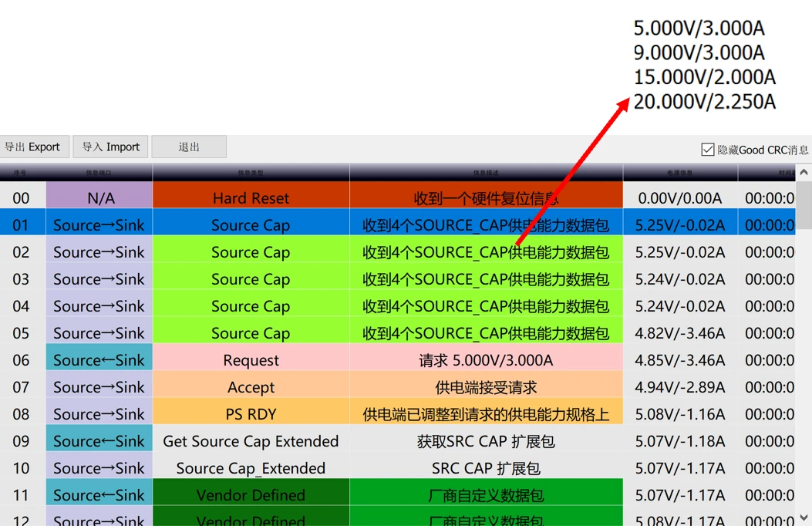Select the Source Cap_Extended row 10
812x526 pixels.
[251, 468]
